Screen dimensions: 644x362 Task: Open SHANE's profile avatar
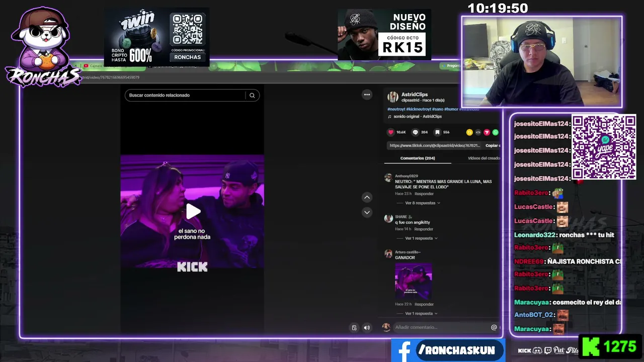[x=388, y=218]
